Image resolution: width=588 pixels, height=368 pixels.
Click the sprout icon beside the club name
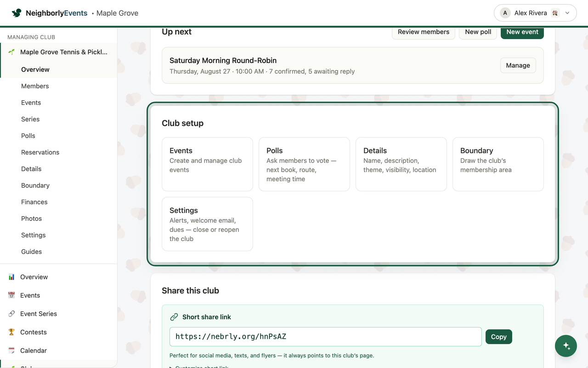tap(11, 52)
